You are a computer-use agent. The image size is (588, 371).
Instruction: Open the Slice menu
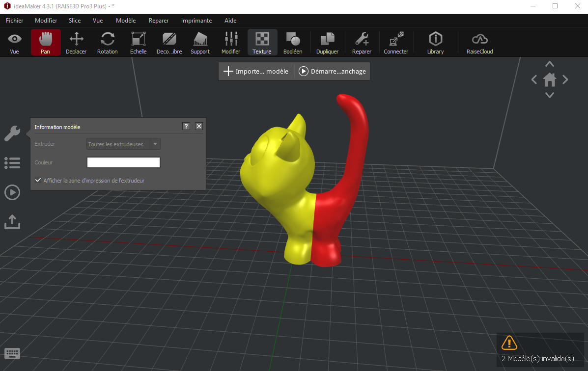(x=75, y=21)
